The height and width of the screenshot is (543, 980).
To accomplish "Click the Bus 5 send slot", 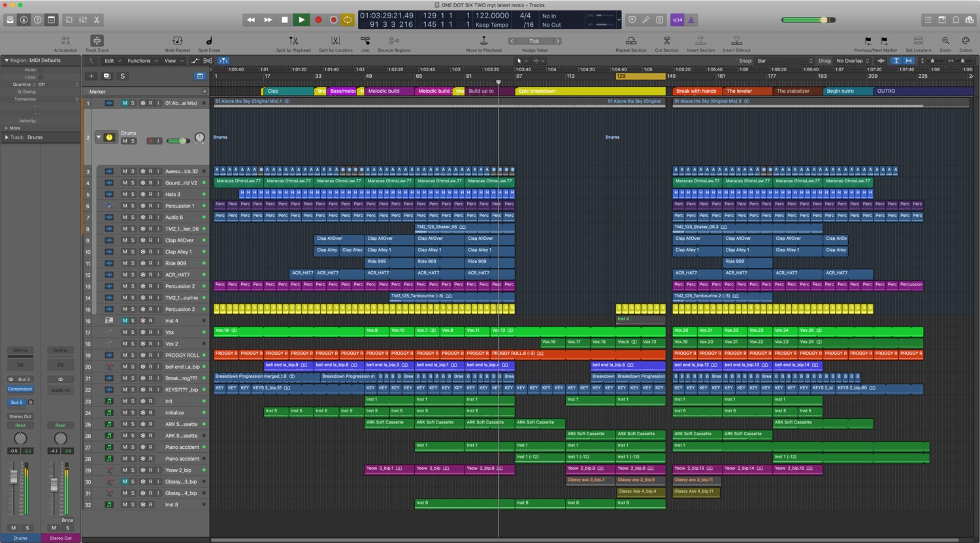I will pos(16,403).
